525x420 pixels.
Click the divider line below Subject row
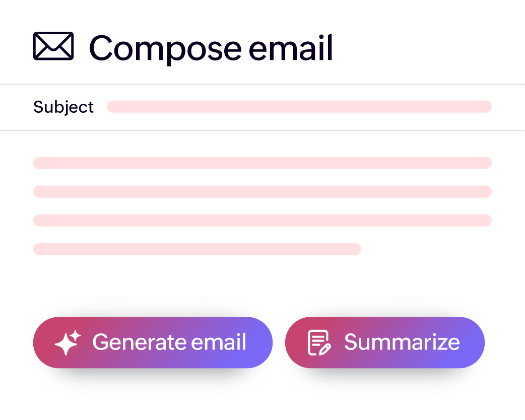tap(262, 131)
